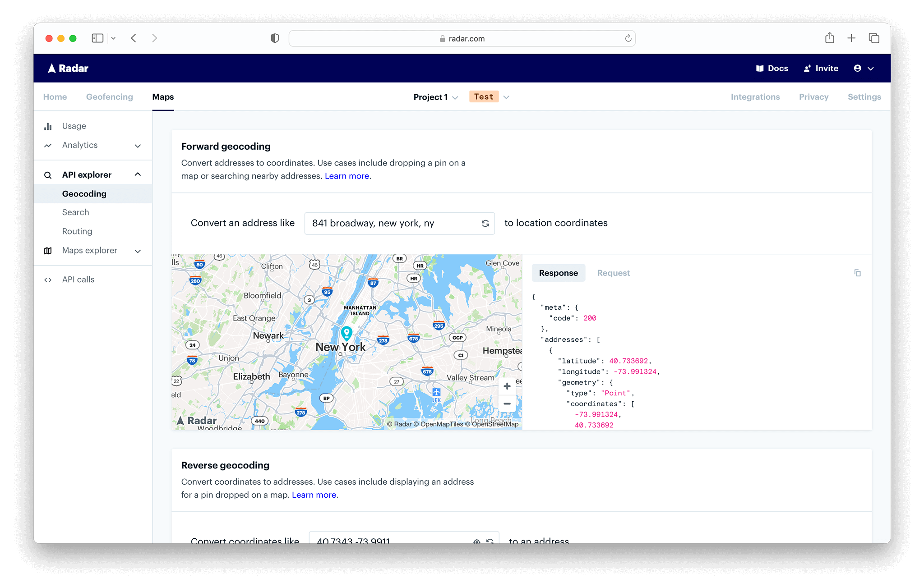924x587 pixels.
Task: Open a new tab with plus icon
Action: 851,38
